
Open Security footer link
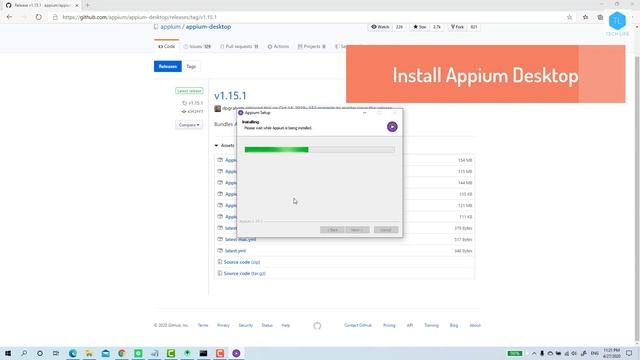(245, 325)
